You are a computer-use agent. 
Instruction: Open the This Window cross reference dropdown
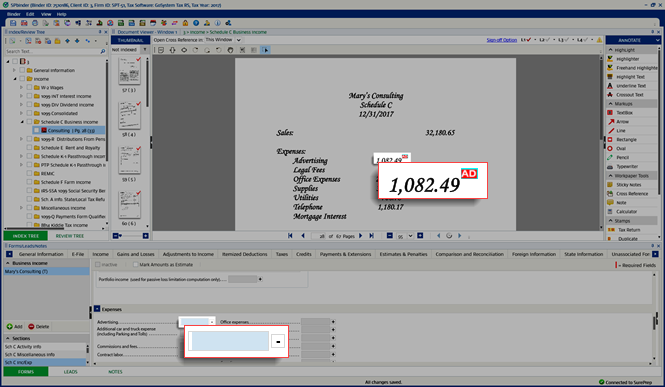238,40
